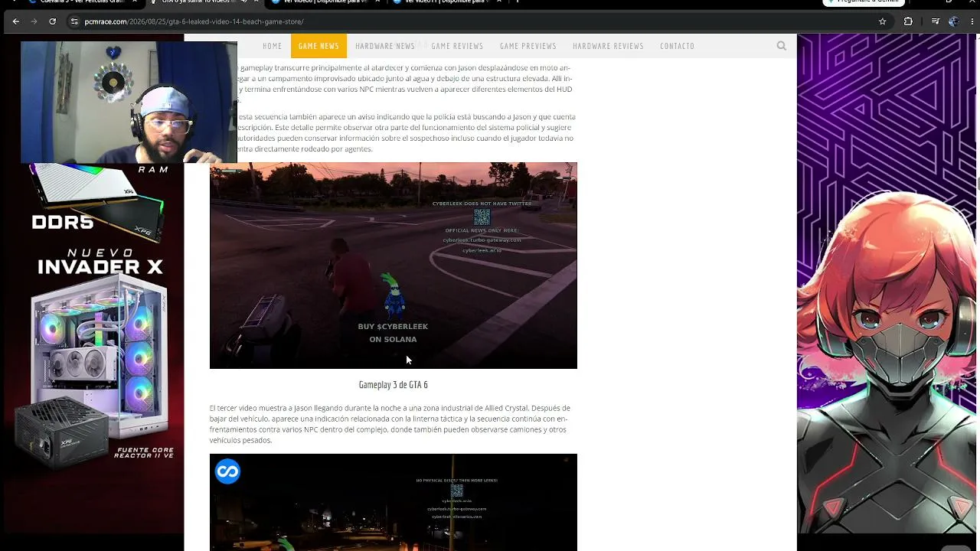Reload the pcmrace.com page
The height and width of the screenshot is (551, 980).
point(52,21)
